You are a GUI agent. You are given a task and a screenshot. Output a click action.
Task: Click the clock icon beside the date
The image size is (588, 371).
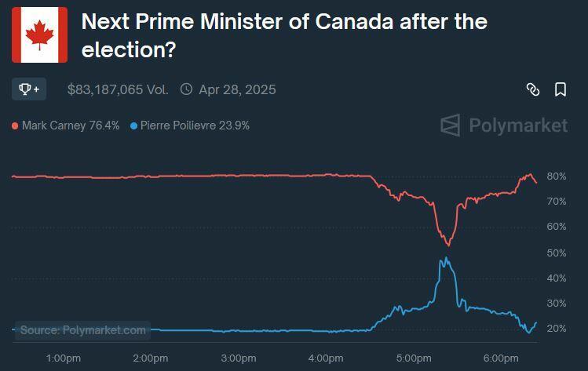tap(186, 89)
